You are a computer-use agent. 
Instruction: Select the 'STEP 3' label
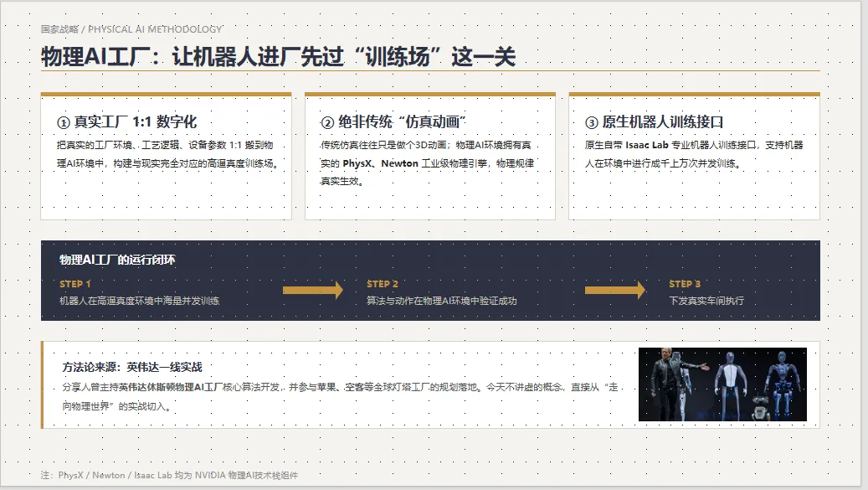685,284
